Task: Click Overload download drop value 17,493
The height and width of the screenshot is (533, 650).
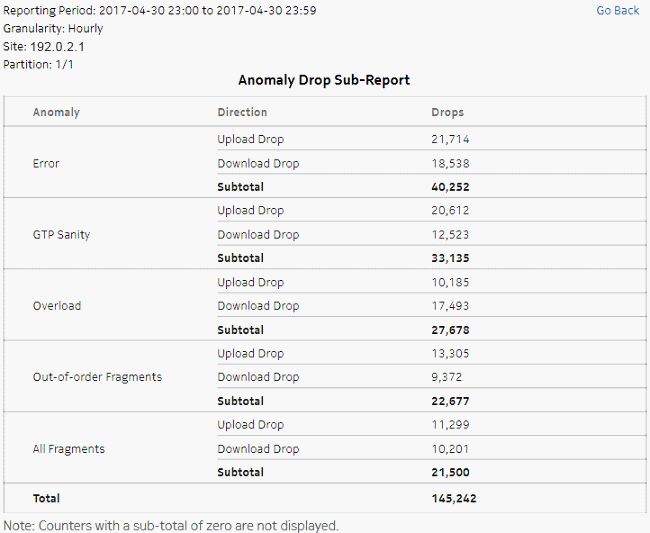Action: point(450,306)
